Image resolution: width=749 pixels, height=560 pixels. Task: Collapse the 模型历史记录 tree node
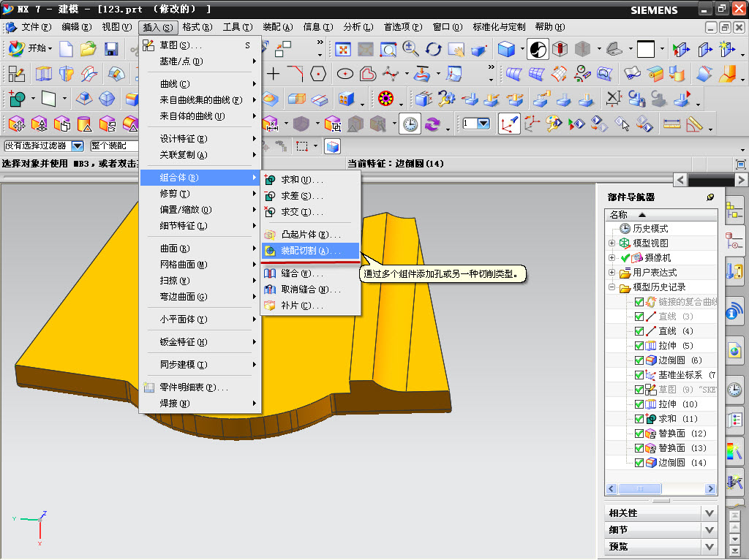click(x=611, y=287)
